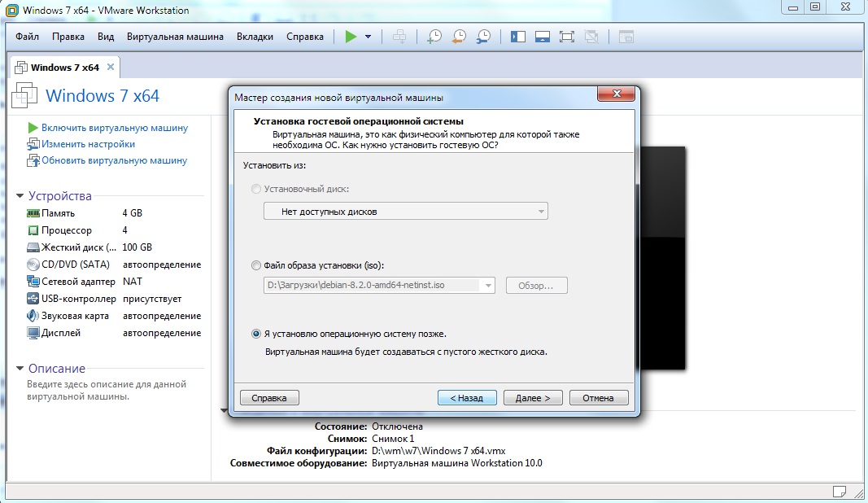Screen dimensions: 868x503
Task: Click Изменить настройки link
Action: pos(88,144)
